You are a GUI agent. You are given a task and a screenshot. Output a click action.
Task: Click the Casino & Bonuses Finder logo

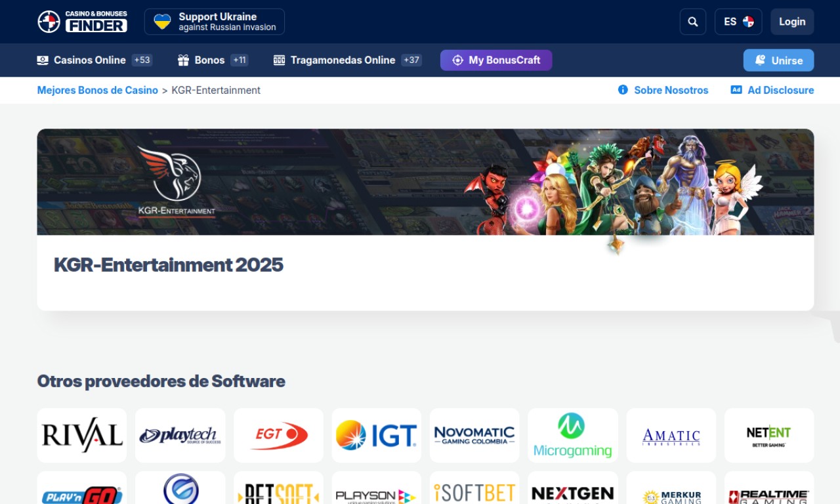click(x=83, y=22)
